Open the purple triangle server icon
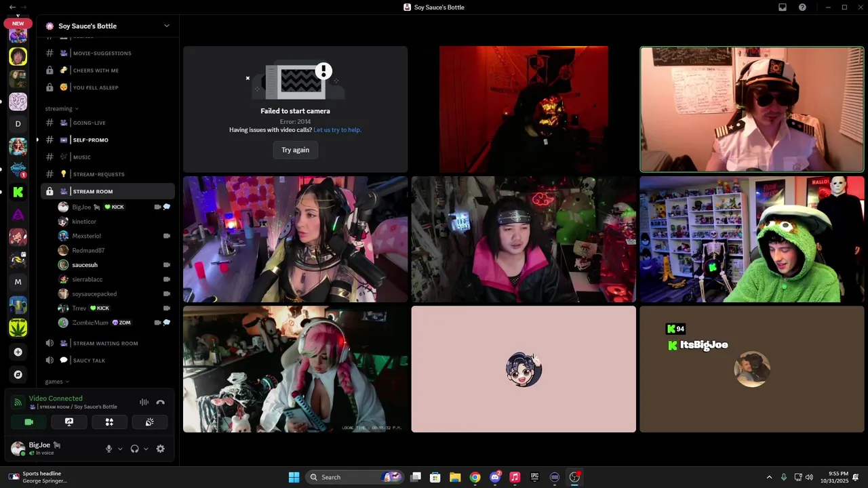The height and width of the screenshot is (488, 868). 18,215
